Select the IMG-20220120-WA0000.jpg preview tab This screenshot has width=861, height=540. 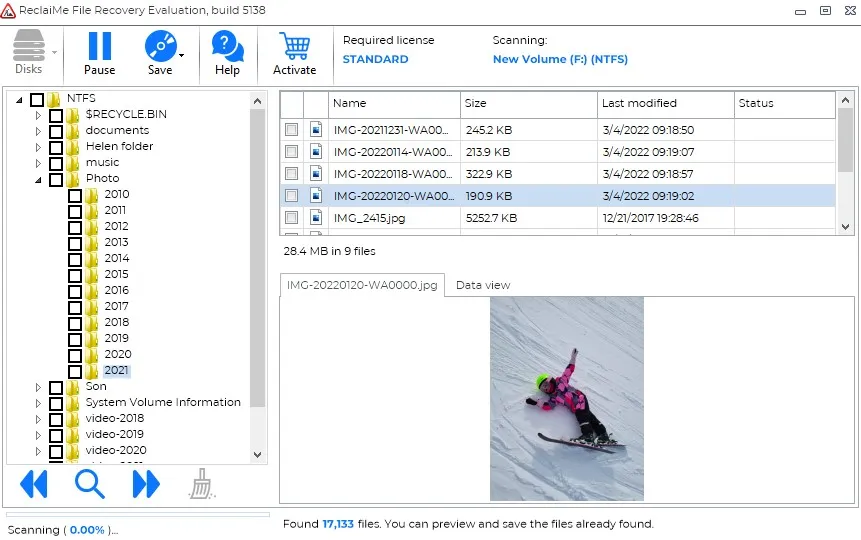[x=362, y=285]
